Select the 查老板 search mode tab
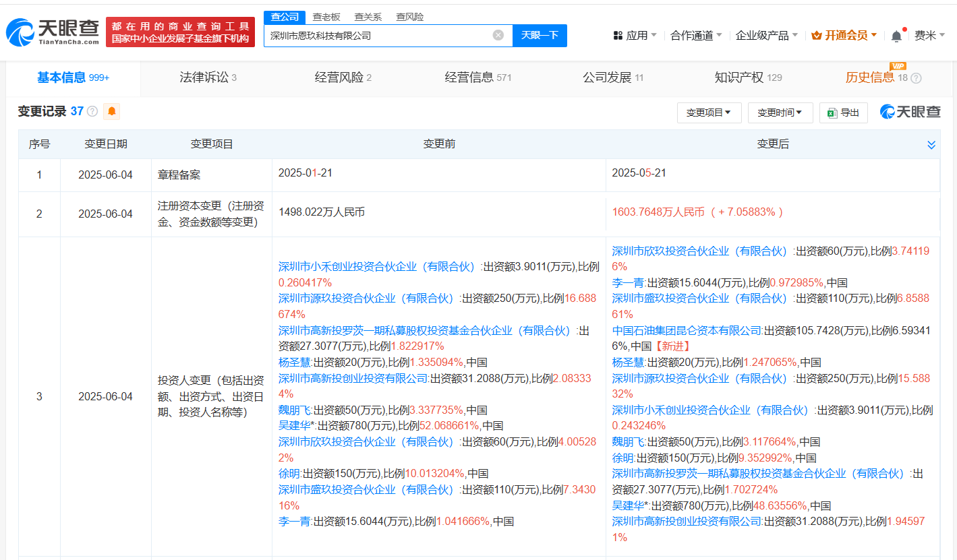Image resolution: width=957 pixels, height=560 pixels. click(326, 17)
